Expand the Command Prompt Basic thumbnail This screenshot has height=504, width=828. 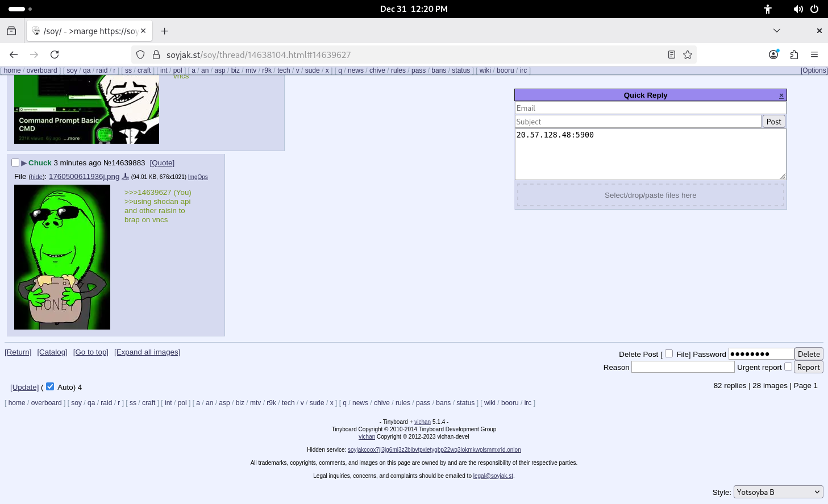(x=86, y=110)
